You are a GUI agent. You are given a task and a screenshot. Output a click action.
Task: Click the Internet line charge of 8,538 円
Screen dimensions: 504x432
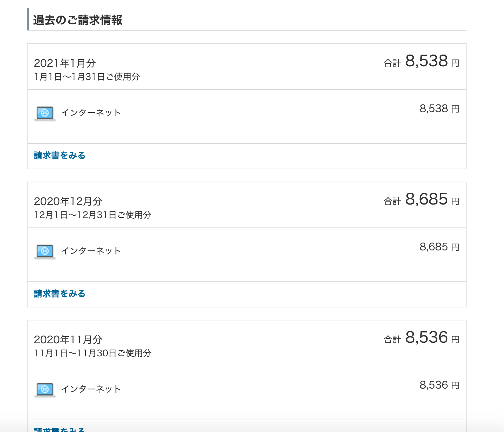(x=439, y=109)
